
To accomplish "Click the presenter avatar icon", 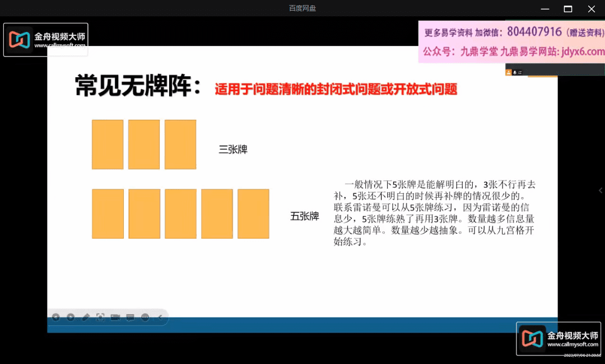I will pyautogui.click(x=509, y=72).
